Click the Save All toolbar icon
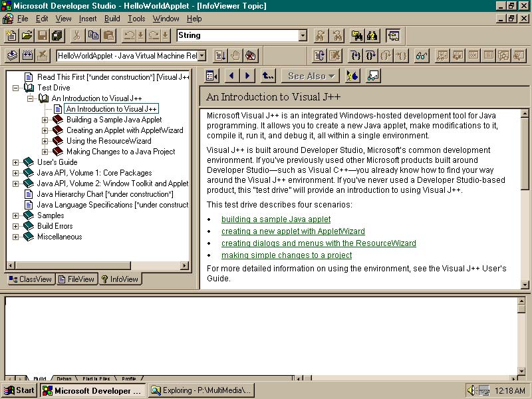 58,35
